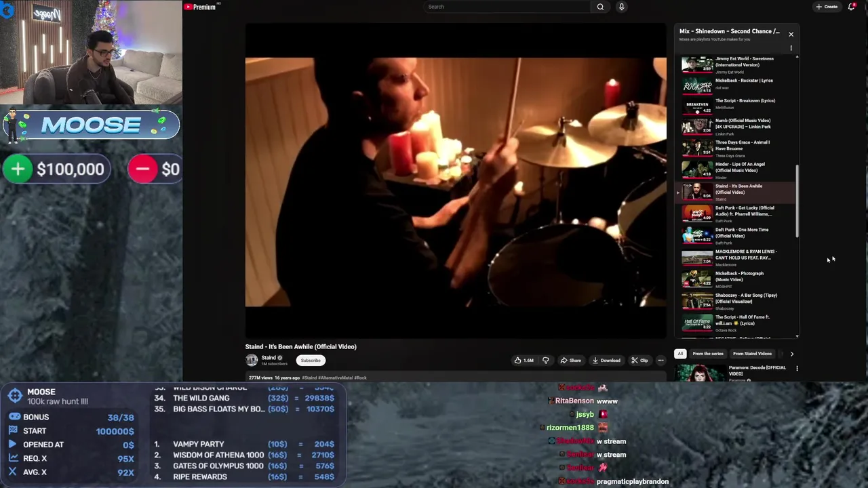This screenshot has height=488, width=868.
Task: Click the streamer webcam overlay
Action: pos(91,52)
